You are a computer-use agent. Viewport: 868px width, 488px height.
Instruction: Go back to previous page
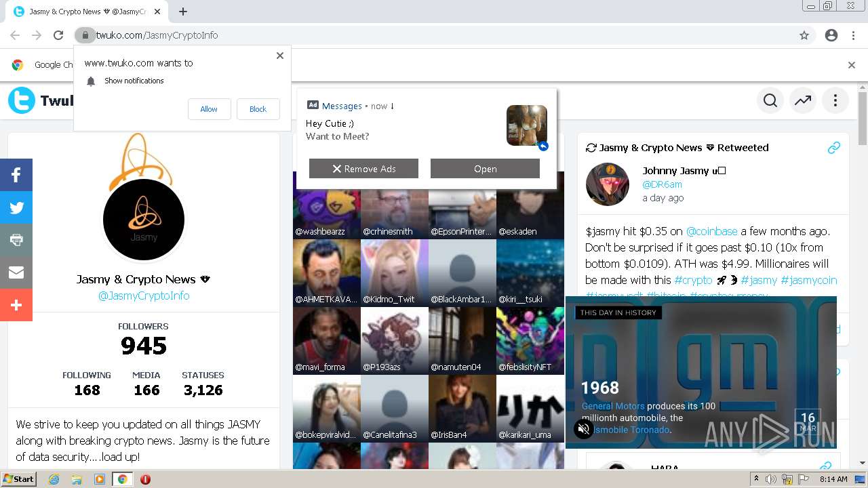pyautogui.click(x=15, y=35)
